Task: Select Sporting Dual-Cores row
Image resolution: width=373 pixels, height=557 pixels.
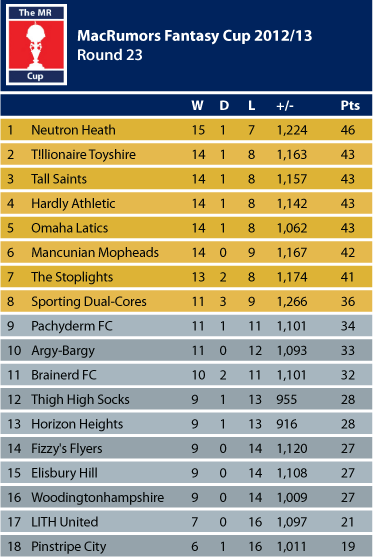Action: [x=186, y=301]
